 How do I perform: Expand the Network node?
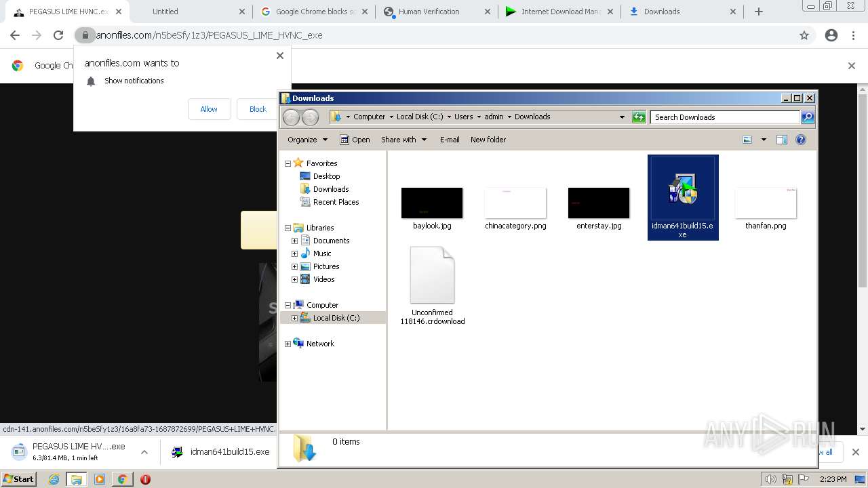pyautogui.click(x=288, y=344)
